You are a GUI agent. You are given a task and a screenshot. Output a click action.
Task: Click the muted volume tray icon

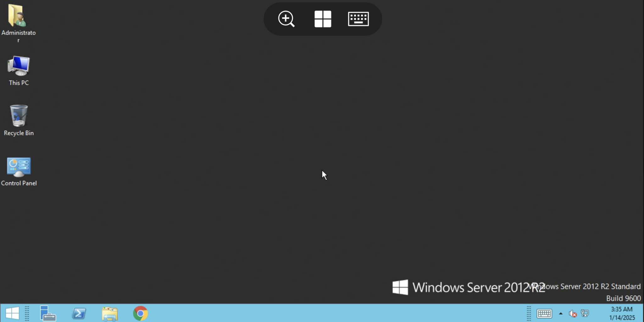573,314
